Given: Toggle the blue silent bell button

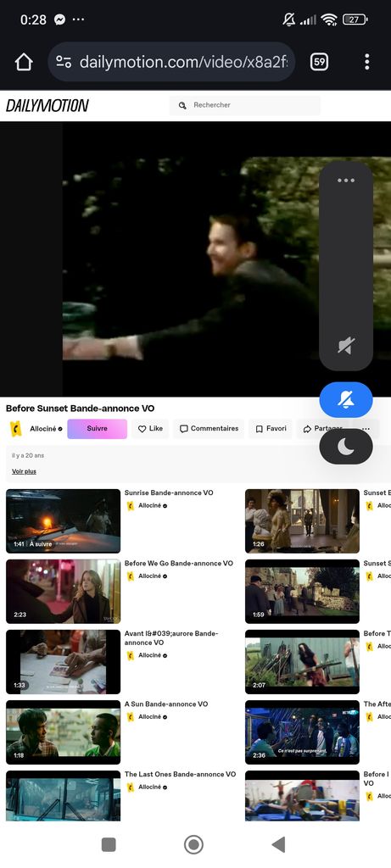Looking at the screenshot, I should (345, 400).
